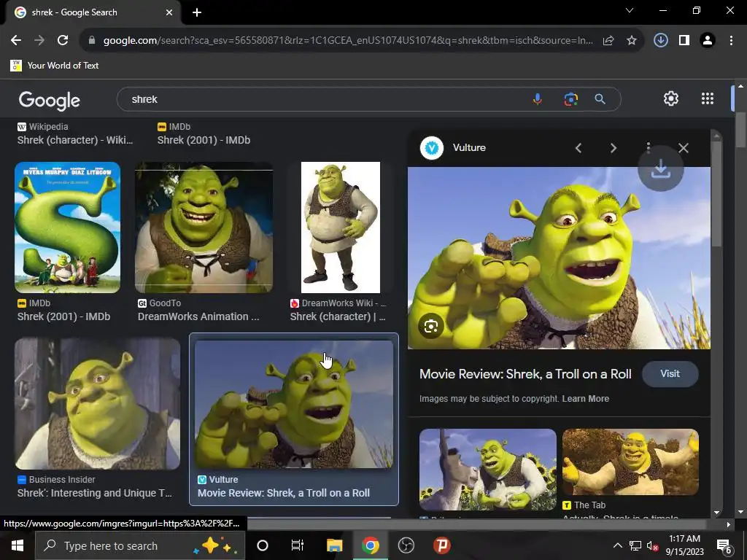Open Task View on taskbar
747x560 pixels.
click(298, 545)
